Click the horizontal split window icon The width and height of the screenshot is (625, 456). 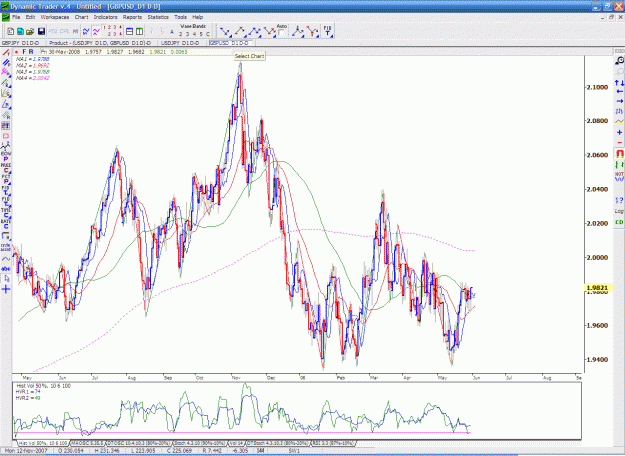129,31
